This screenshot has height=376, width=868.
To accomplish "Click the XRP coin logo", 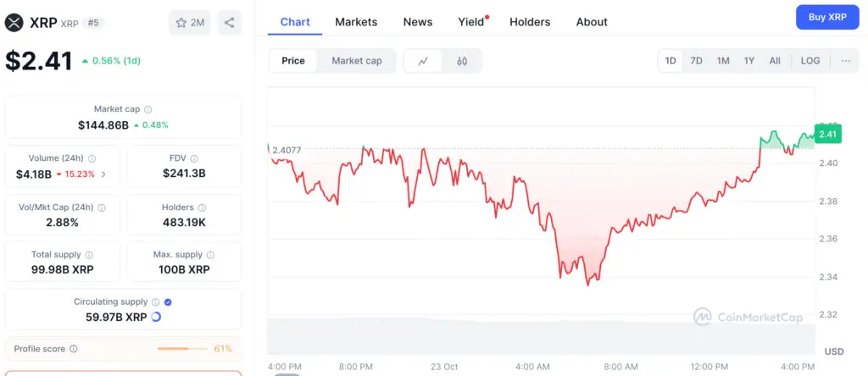I will [14, 23].
